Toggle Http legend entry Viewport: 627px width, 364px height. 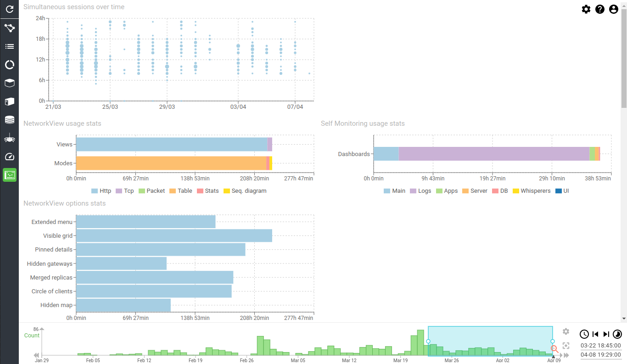click(101, 191)
